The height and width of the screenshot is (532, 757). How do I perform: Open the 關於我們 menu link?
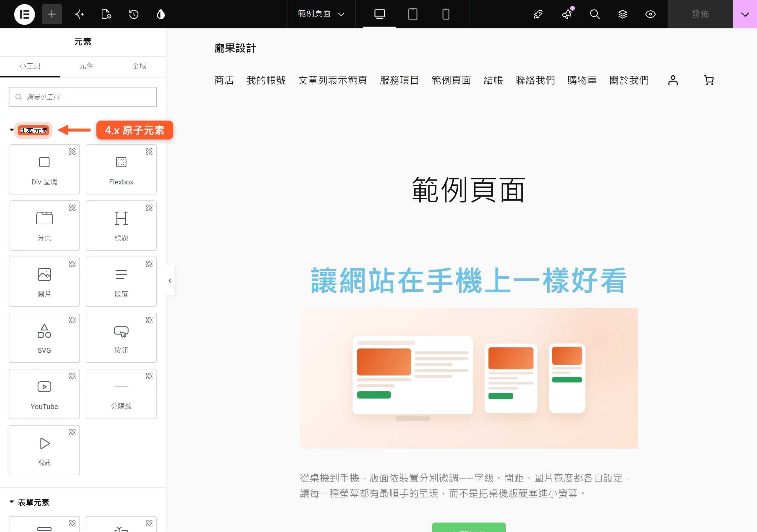[629, 80]
